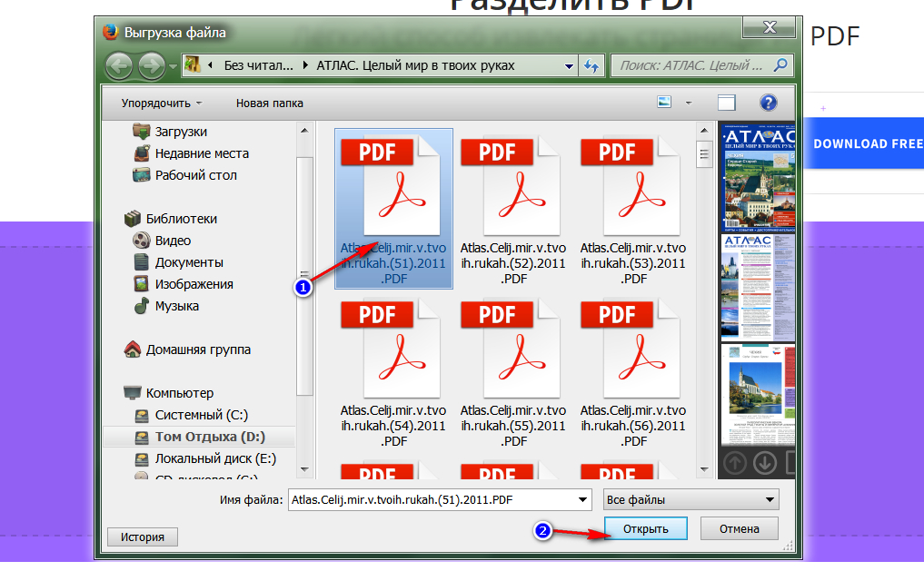Viewport: 924px width, 571px height.
Task: Click the first preview page with АТЛАС cover
Action: (x=759, y=176)
